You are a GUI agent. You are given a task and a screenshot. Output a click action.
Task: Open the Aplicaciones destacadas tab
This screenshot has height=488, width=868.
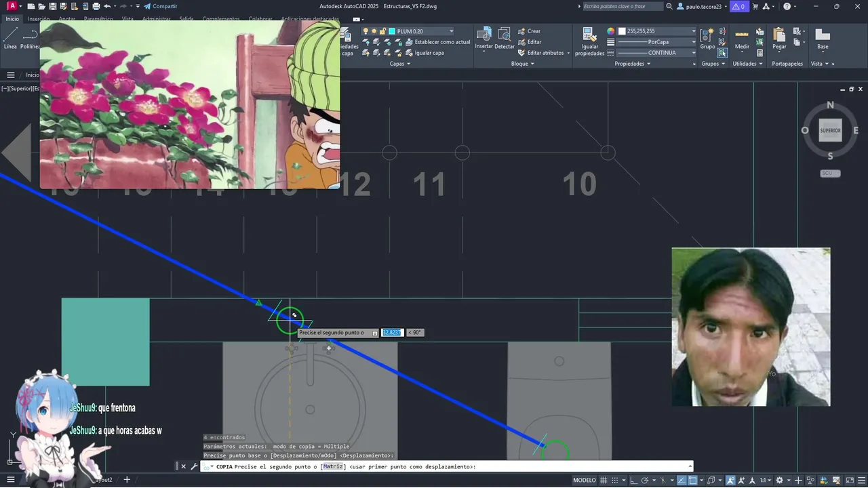(x=309, y=19)
